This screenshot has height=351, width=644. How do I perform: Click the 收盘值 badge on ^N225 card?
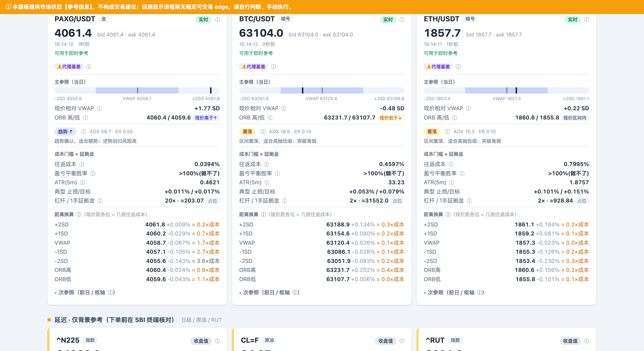point(201,341)
